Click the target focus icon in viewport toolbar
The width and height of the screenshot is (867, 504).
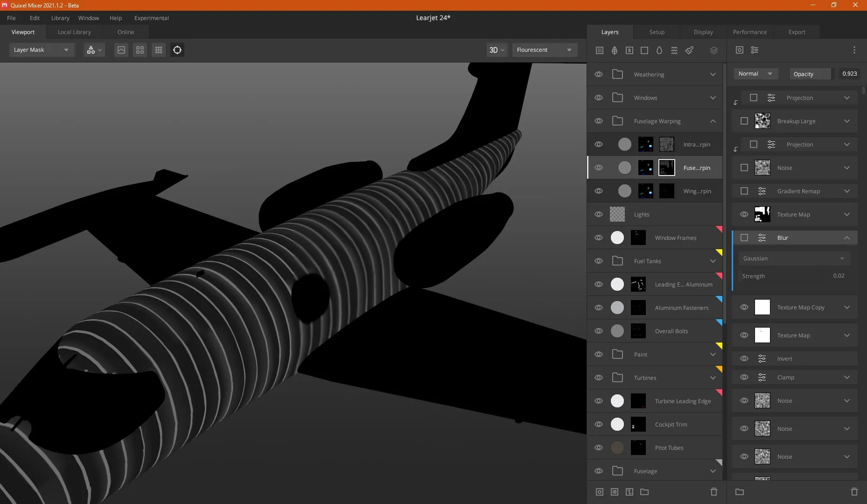pyautogui.click(x=177, y=50)
